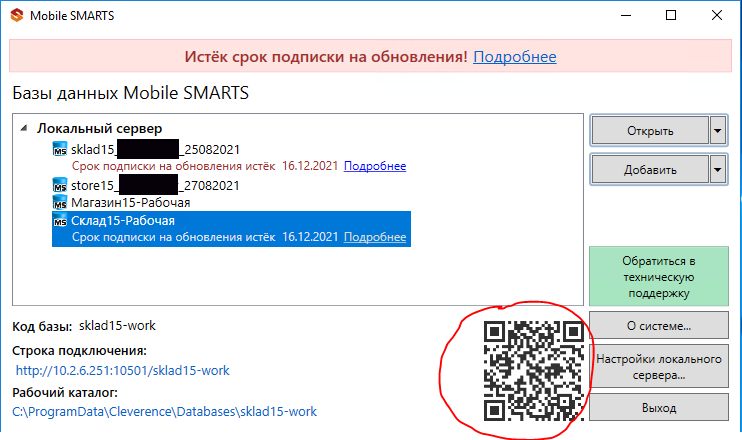Click the QR code image
Viewport: 742px width, 440px height.
tap(533, 371)
